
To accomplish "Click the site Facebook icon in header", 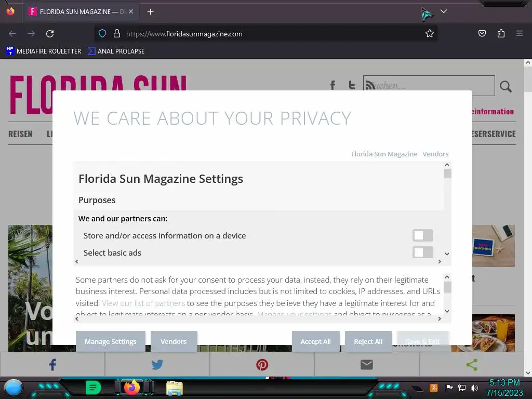I will pos(332,85).
